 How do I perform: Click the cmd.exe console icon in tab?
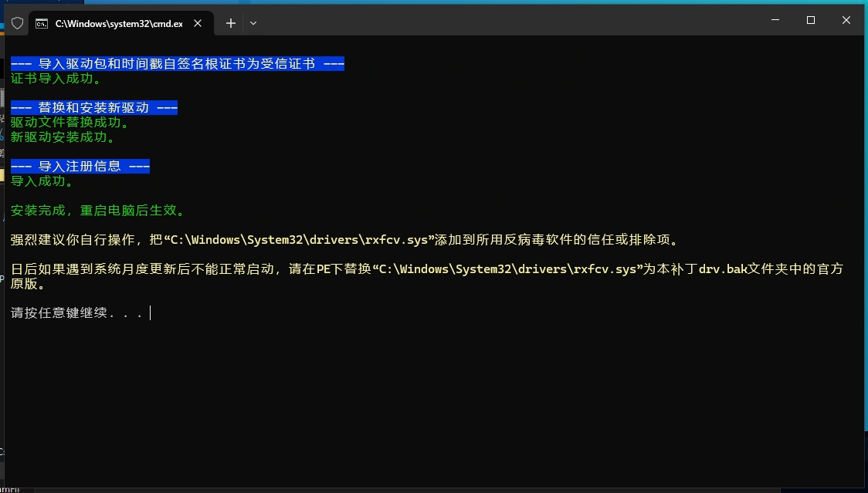pyautogui.click(x=42, y=23)
